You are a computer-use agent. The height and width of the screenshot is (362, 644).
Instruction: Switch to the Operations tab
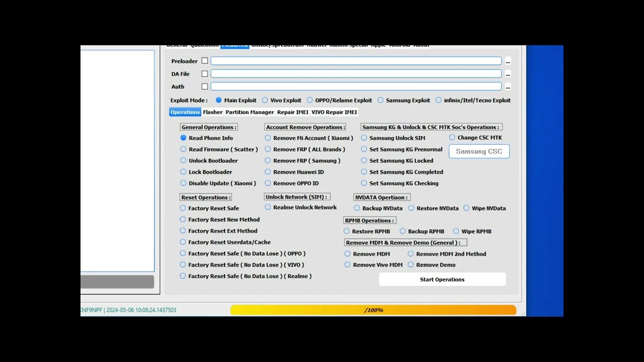click(185, 112)
